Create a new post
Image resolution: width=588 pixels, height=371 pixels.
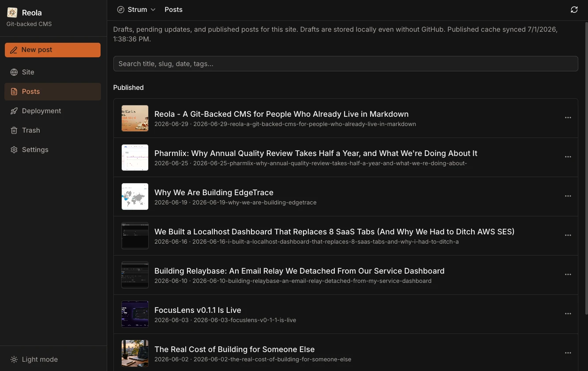tap(52, 50)
